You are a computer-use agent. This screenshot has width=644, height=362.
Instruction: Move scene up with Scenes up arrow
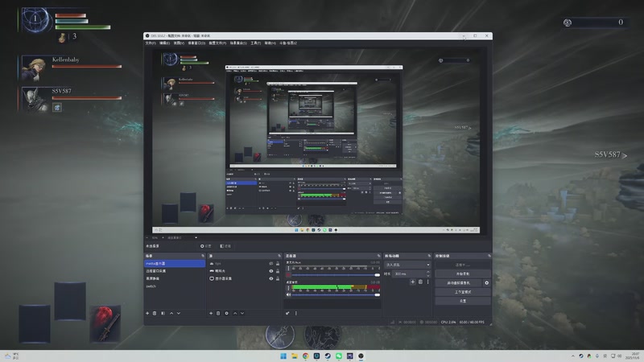171,313
